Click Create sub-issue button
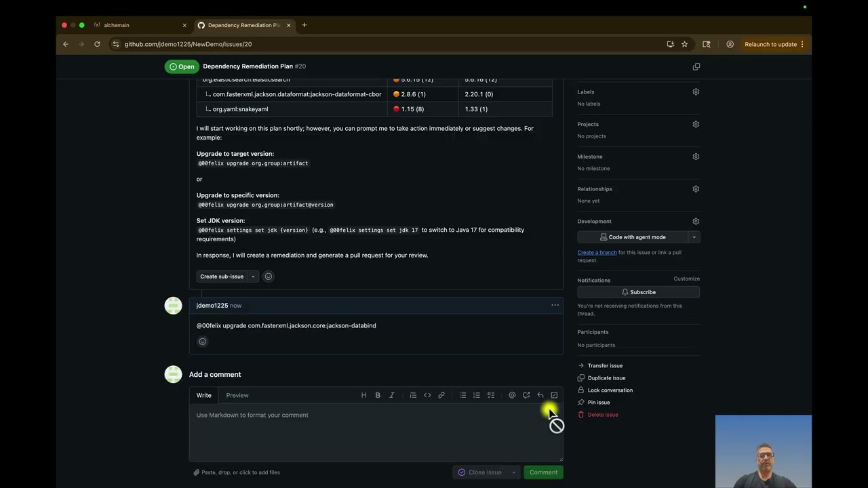This screenshot has width=868, height=488. point(222,277)
